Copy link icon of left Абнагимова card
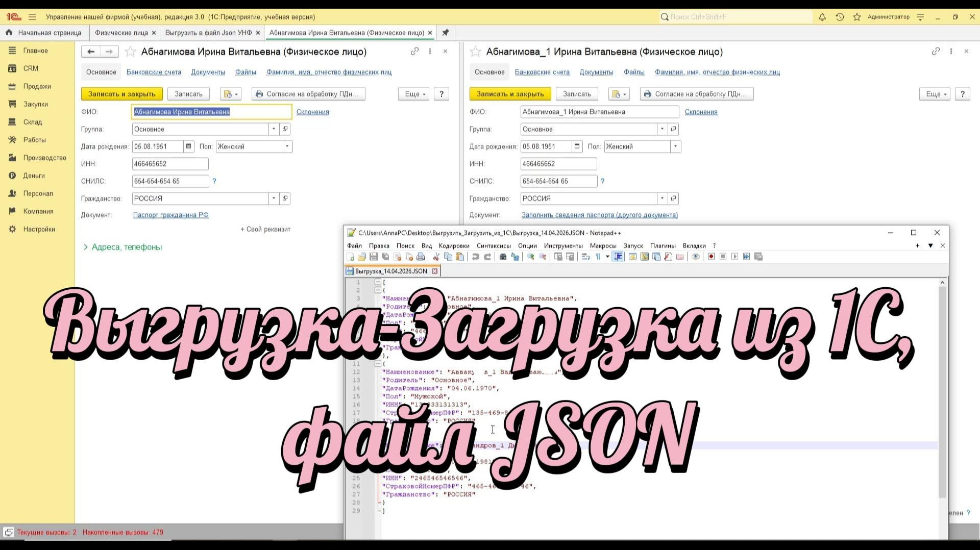This screenshot has width=980, height=550. point(414,52)
